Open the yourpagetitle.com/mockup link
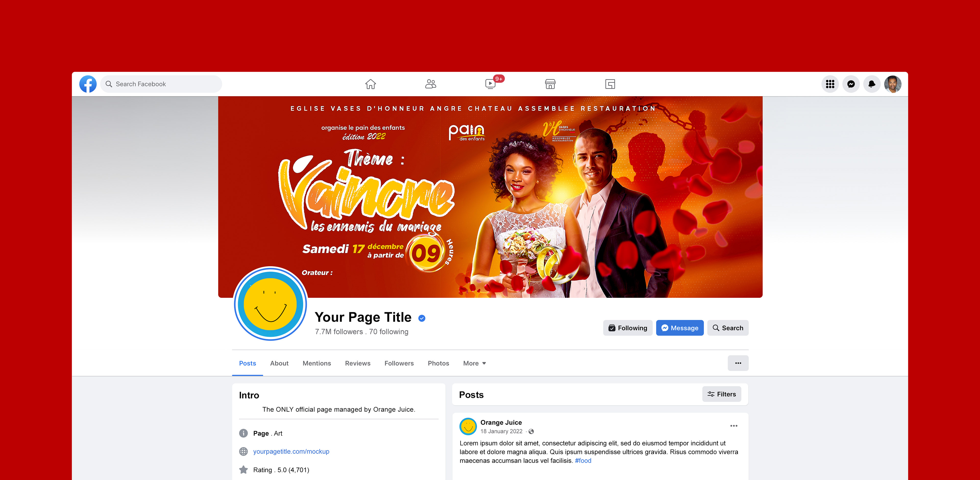This screenshot has width=980, height=480. coord(291,451)
